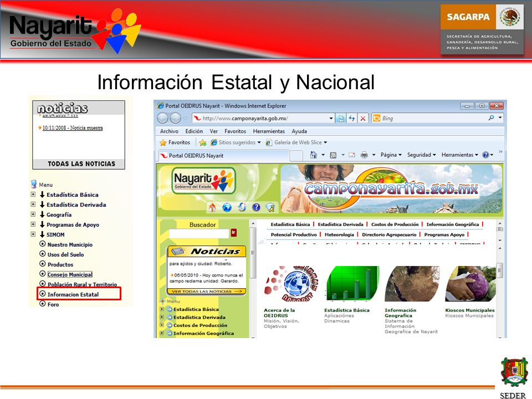Select the Nuestro Municipio radio bullet

pyautogui.click(x=43, y=244)
